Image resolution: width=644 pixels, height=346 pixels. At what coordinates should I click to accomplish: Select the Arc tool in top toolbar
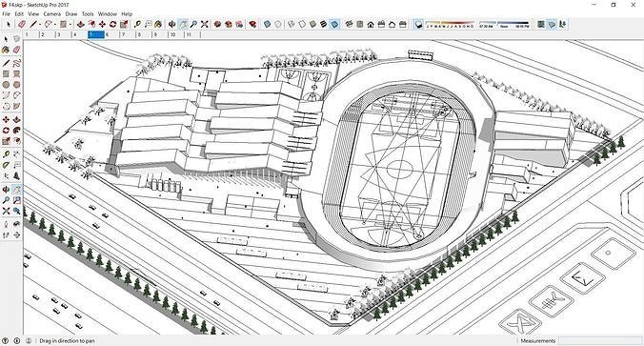pyautogui.click(x=48, y=25)
